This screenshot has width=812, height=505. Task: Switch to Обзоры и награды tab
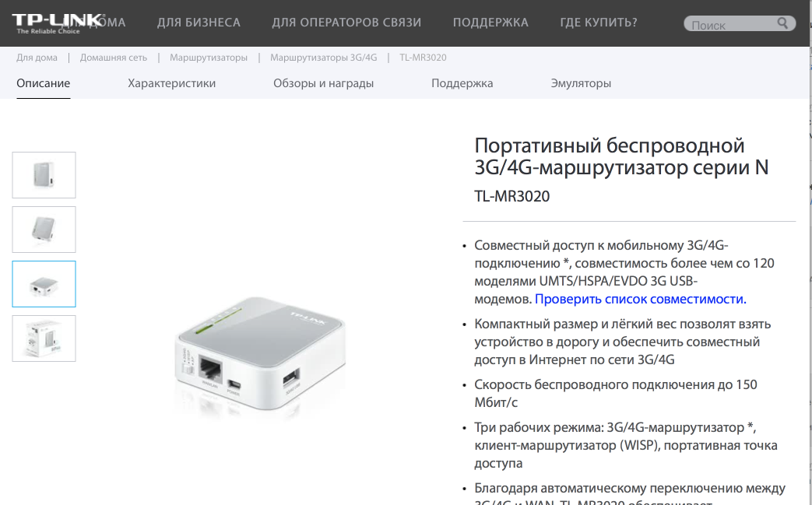(324, 83)
